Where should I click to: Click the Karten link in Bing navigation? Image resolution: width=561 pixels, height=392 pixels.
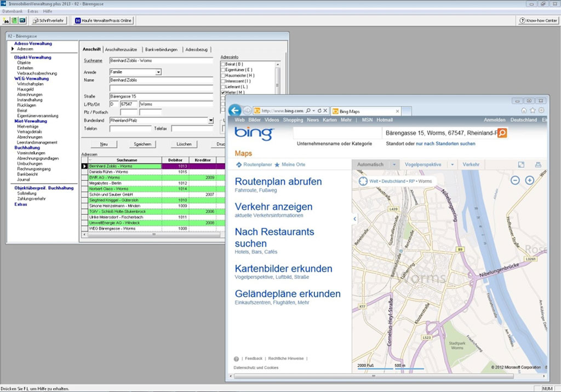click(329, 120)
